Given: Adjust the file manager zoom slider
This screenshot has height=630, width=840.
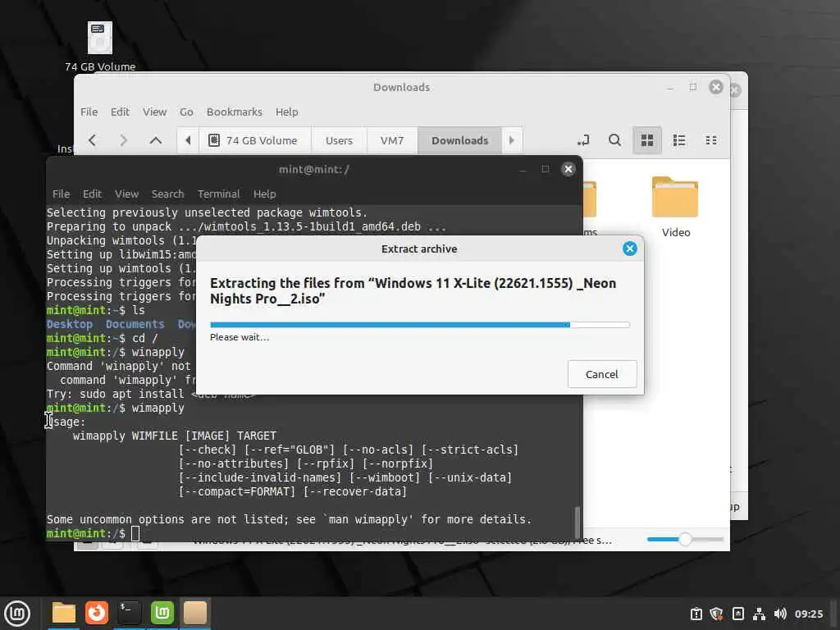Looking at the screenshot, I should coord(685,540).
